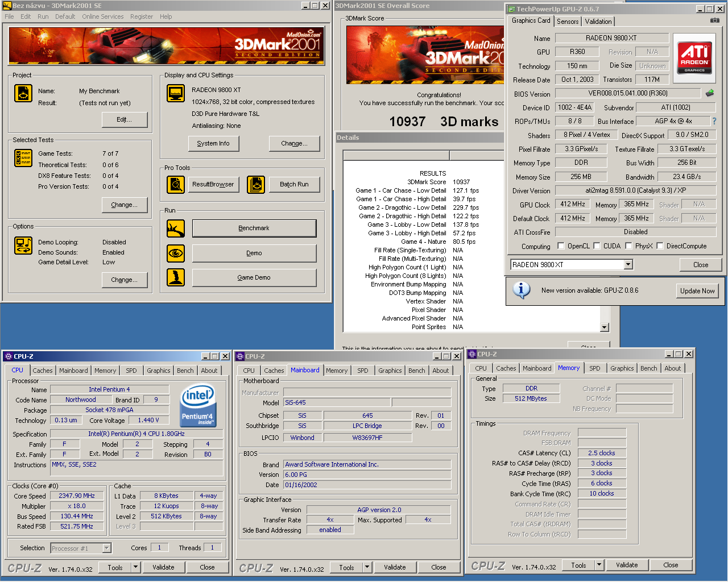The height and width of the screenshot is (582, 728).
Task: Click the Edit button under Project
Action: pos(124,119)
